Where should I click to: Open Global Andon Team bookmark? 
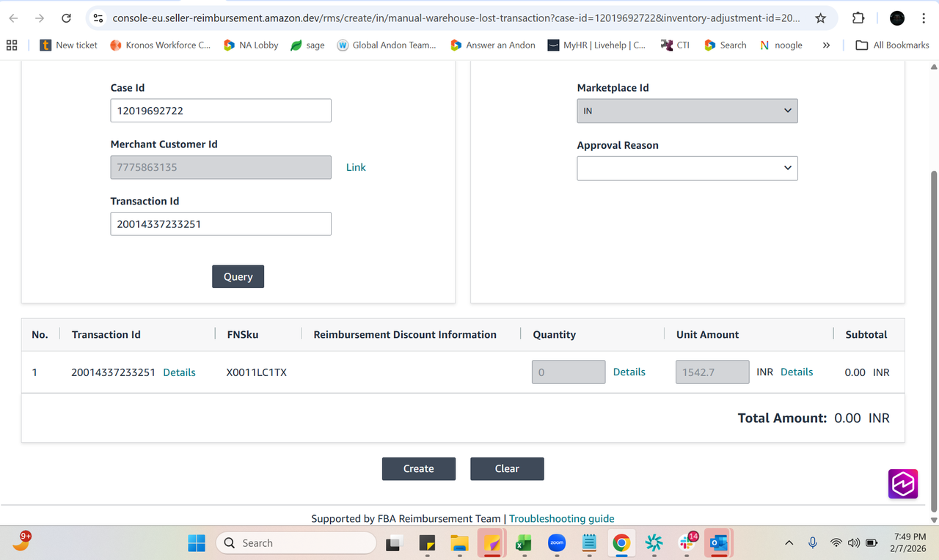(x=387, y=45)
